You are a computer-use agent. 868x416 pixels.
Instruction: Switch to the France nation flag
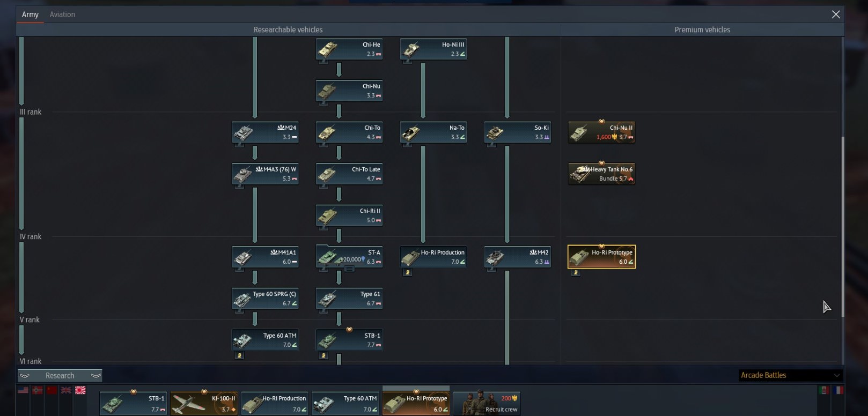(838, 390)
